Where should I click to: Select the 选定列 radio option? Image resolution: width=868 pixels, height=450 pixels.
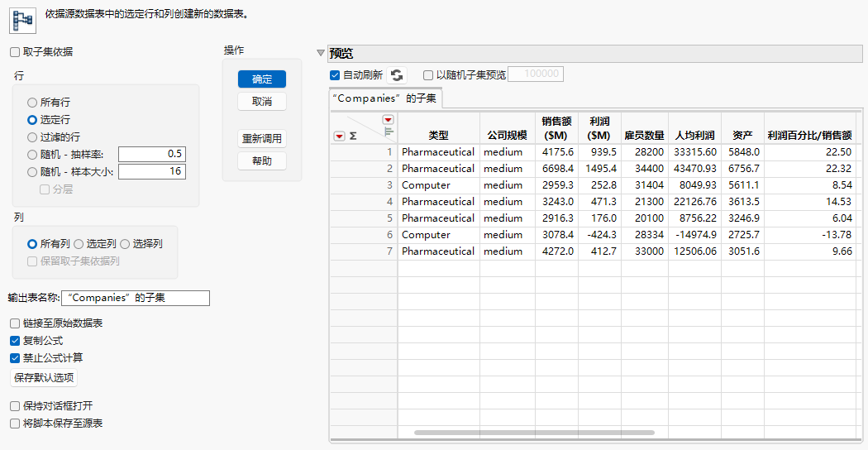click(x=79, y=243)
